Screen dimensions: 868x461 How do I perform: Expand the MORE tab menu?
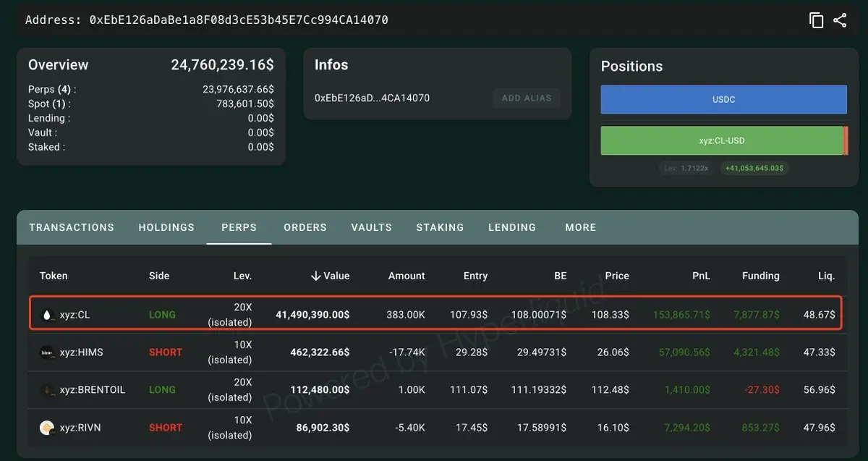click(x=581, y=227)
